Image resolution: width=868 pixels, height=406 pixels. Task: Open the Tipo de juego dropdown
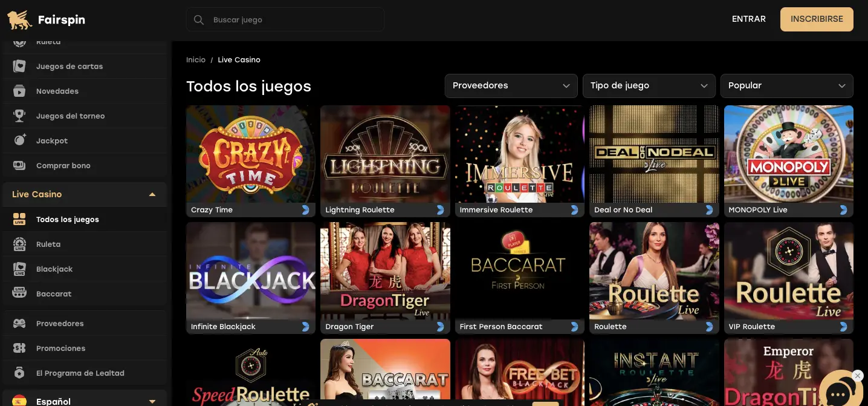[649, 86]
